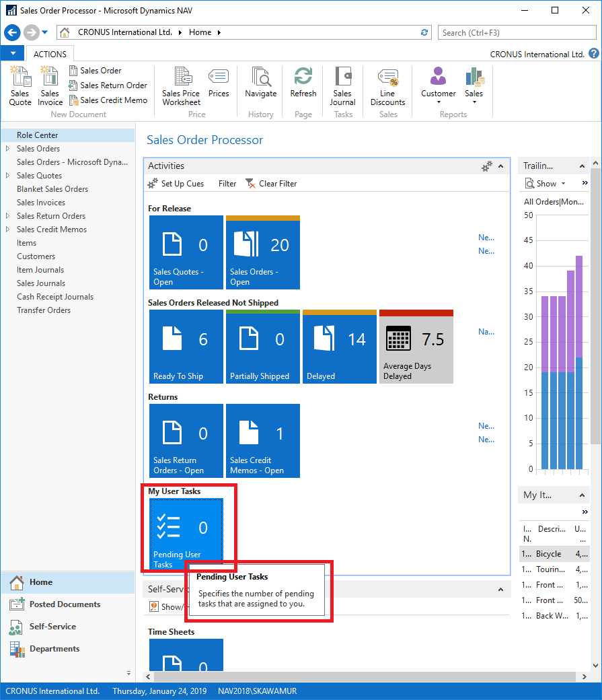The image size is (602, 700).
Task: Open the Help question mark icon
Action: [594, 54]
